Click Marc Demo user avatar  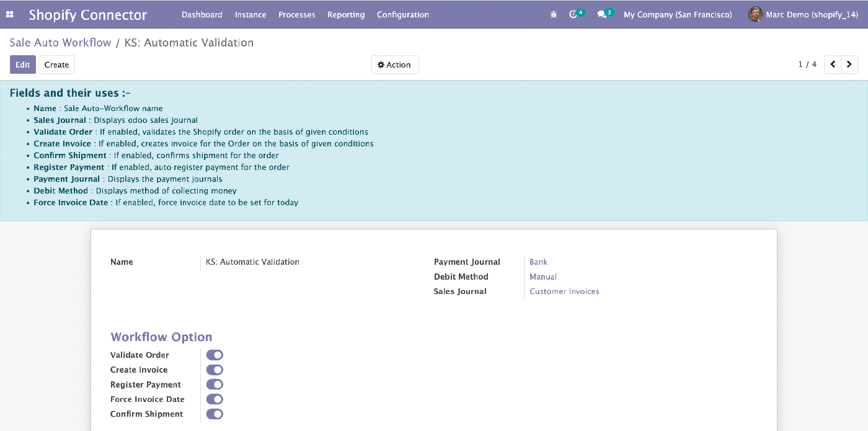point(755,14)
